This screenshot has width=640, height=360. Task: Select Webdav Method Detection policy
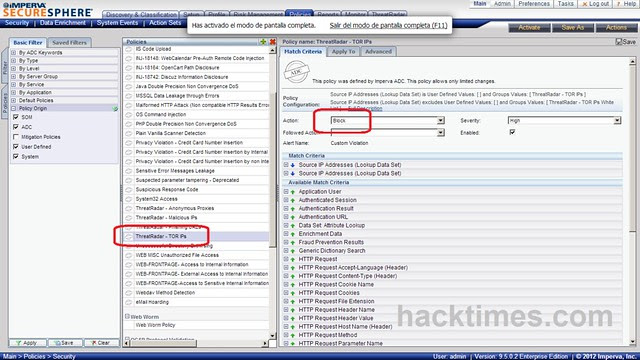(x=165, y=293)
